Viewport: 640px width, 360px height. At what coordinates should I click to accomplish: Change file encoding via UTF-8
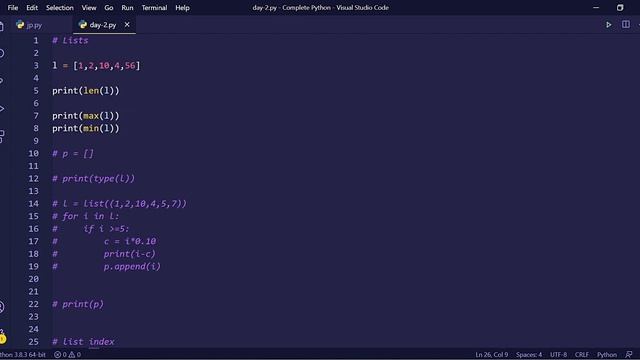point(558,355)
